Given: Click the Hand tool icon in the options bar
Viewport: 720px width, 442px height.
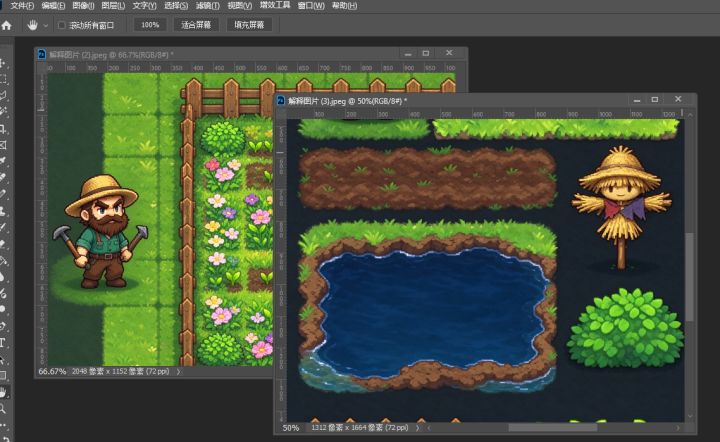Looking at the screenshot, I should tap(32, 25).
